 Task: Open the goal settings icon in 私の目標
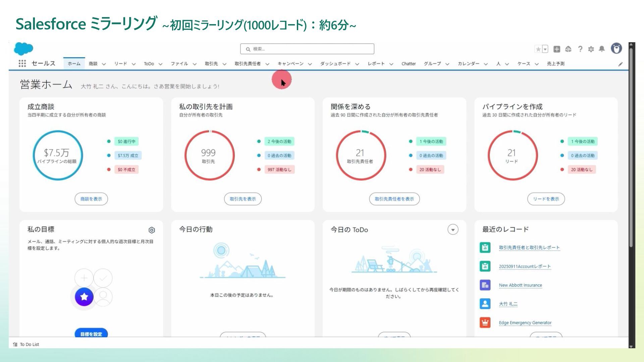(152, 230)
